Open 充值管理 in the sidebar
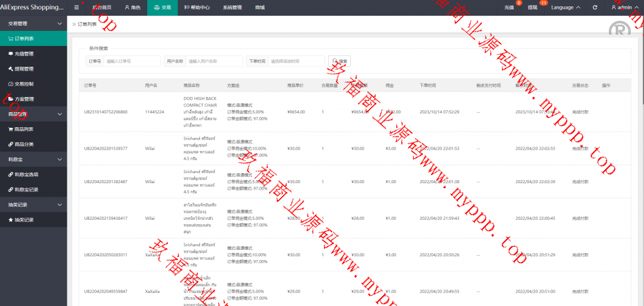This screenshot has width=644, height=306. (24, 54)
